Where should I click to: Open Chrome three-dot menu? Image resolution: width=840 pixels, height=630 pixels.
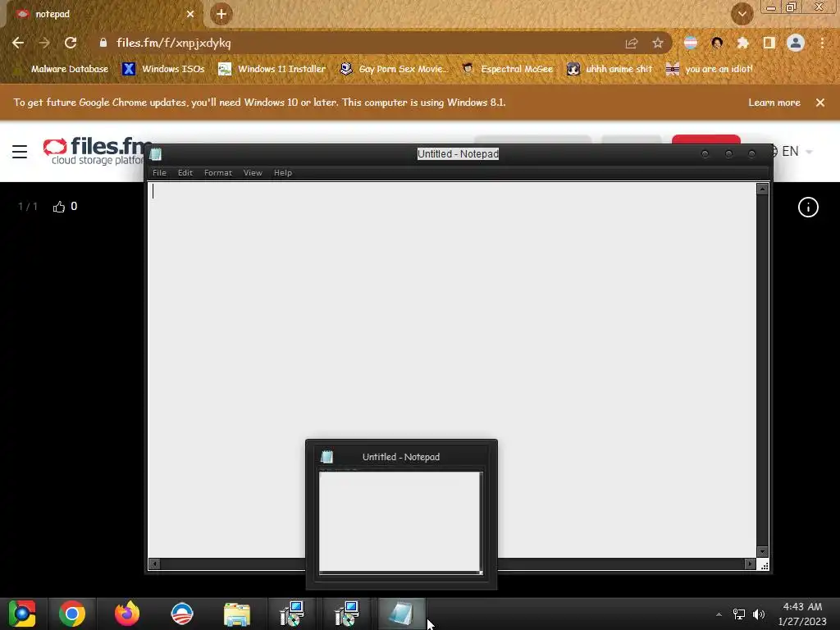[x=822, y=43]
